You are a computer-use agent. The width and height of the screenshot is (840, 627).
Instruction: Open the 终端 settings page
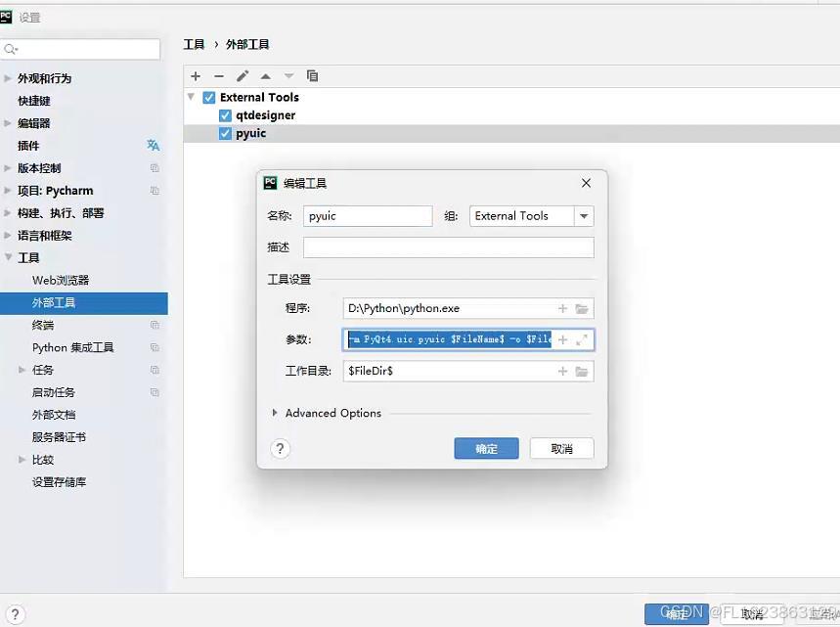point(43,326)
